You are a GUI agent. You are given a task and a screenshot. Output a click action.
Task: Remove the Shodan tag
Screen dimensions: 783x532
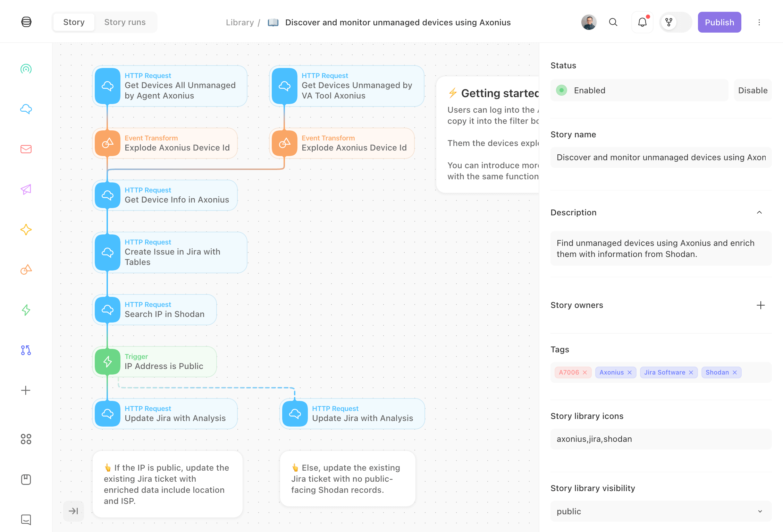coord(735,372)
